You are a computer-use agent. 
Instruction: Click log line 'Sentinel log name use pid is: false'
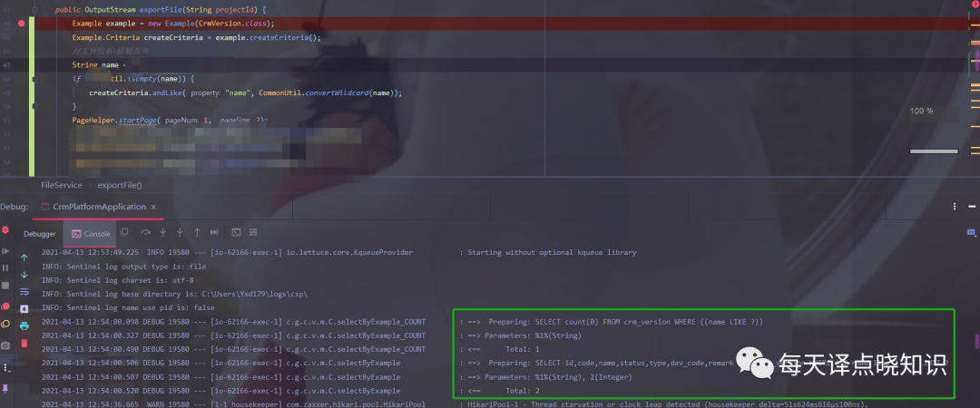tap(128, 307)
